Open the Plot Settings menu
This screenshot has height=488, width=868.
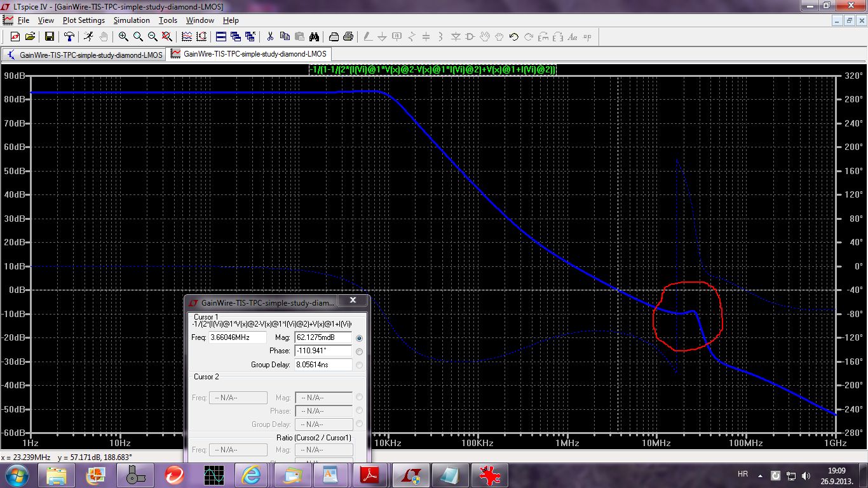pos(84,20)
